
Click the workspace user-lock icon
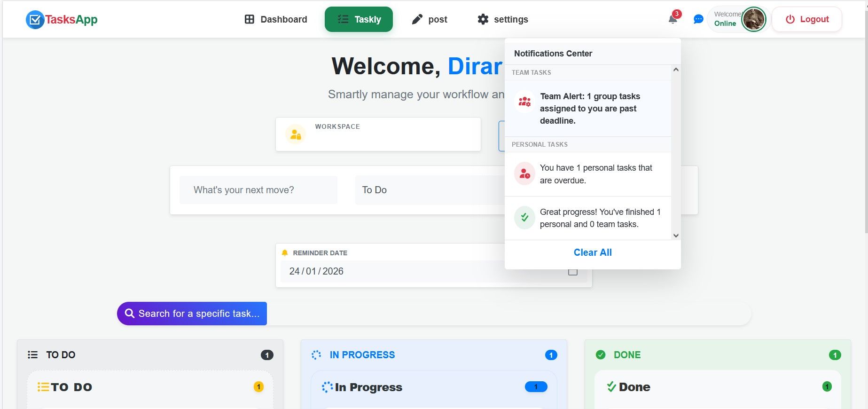point(296,134)
